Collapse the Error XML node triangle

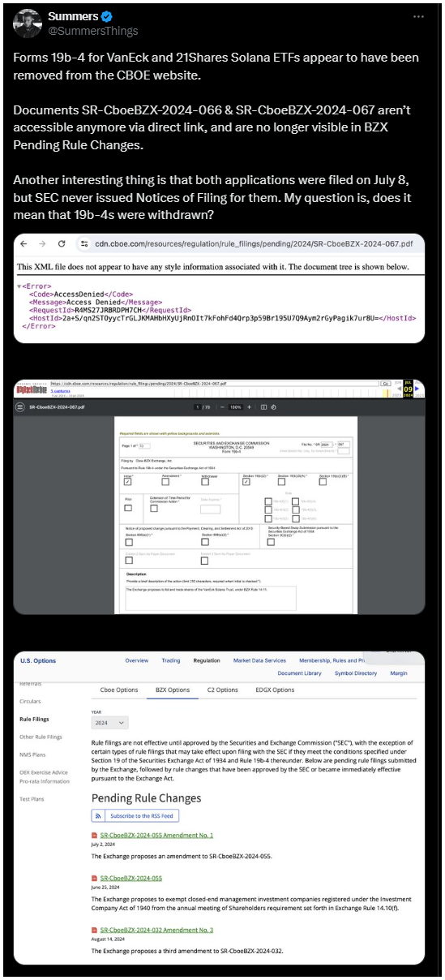tap(19, 286)
